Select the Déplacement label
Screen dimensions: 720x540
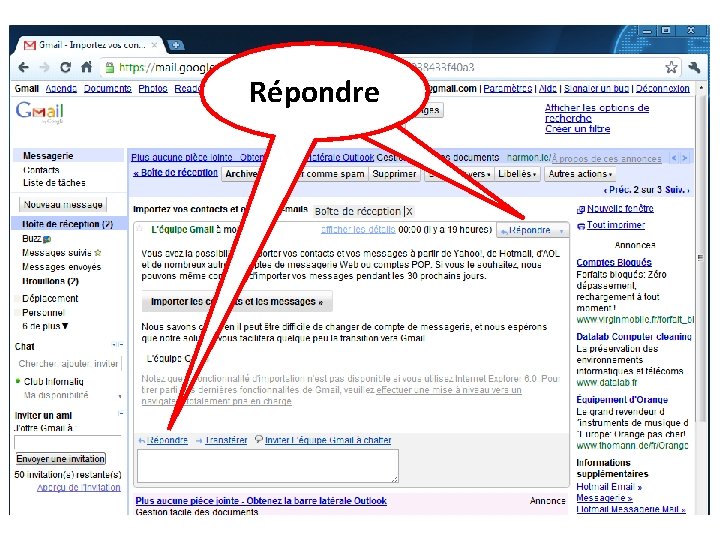pyautogui.click(x=50, y=298)
